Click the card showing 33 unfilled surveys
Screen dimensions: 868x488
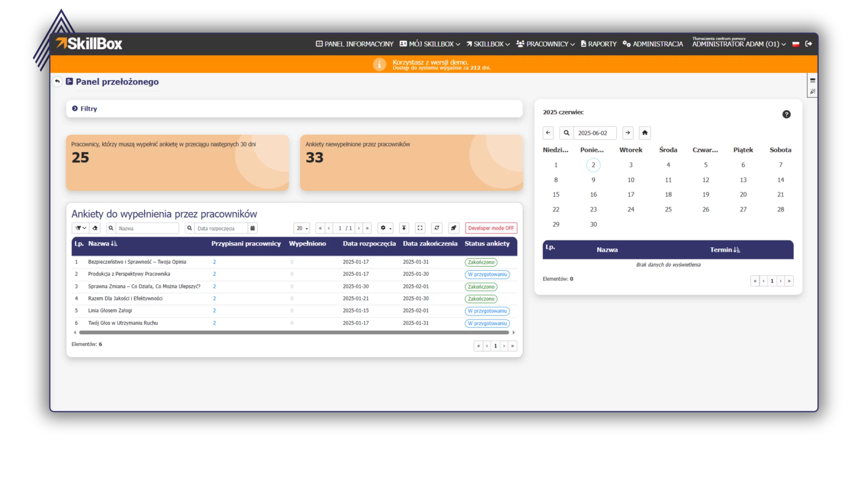click(x=411, y=163)
